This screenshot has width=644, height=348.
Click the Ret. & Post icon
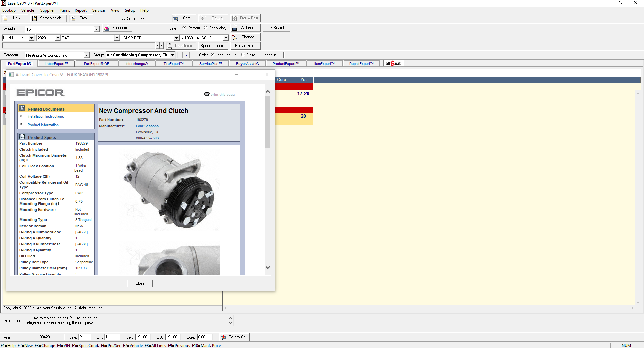(235, 18)
